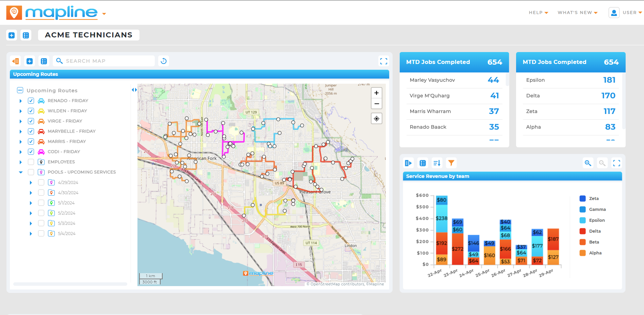Image resolution: width=644 pixels, height=315 pixels.
Task: Click the Zeta legend color swatch
Action: [x=582, y=199]
